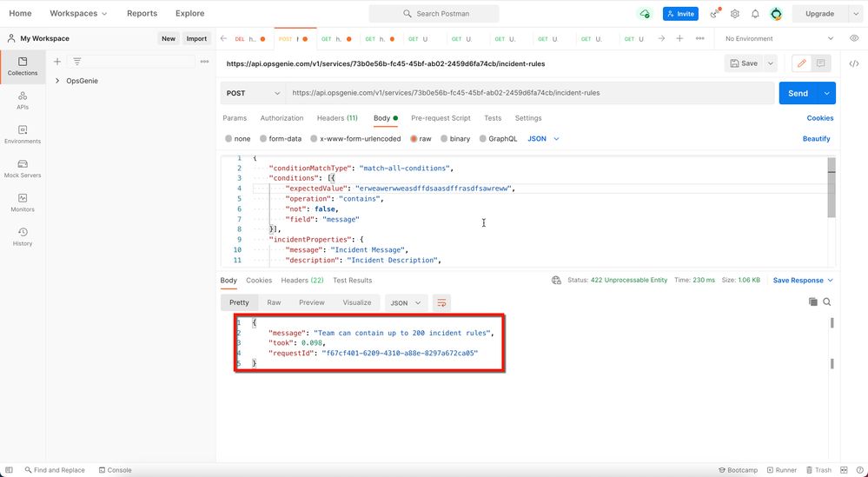The width and height of the screenshot is (868, 477).
Task: Search the response with magnifier icon
Action: tap(826, 302)
